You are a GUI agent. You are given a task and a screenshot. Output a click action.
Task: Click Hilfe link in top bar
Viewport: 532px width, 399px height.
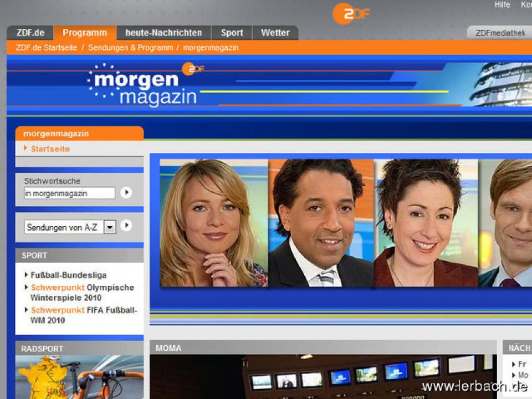coord(502,4)
